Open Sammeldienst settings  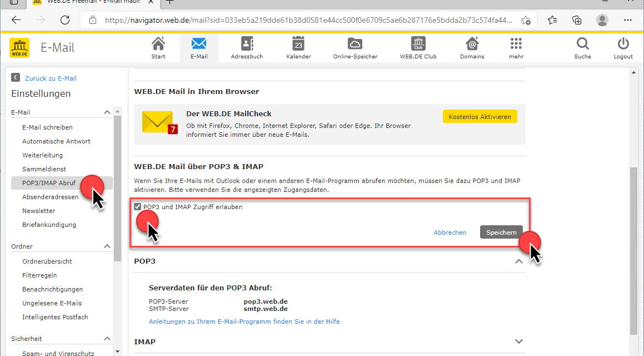44,169
